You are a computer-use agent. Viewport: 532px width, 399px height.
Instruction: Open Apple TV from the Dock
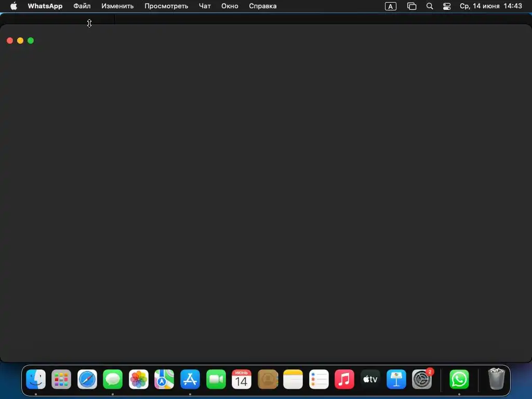(x=370, y=379)
